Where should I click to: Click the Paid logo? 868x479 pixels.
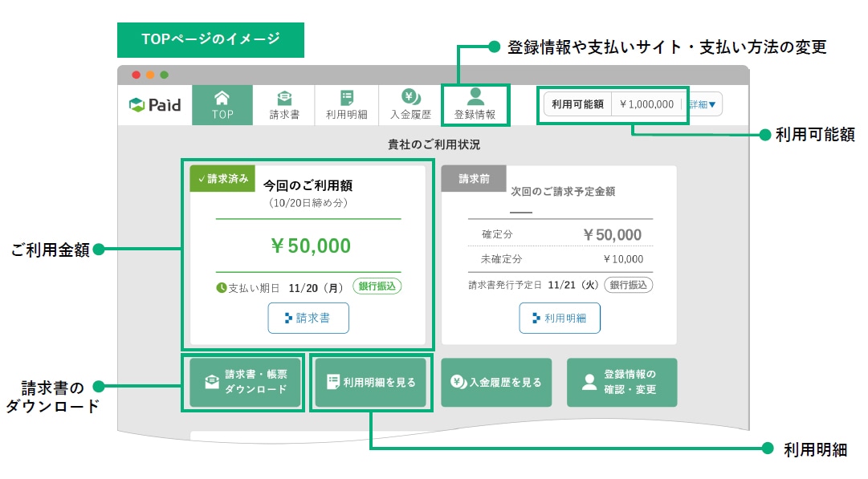pyautogui.click(x=154, y=104)
